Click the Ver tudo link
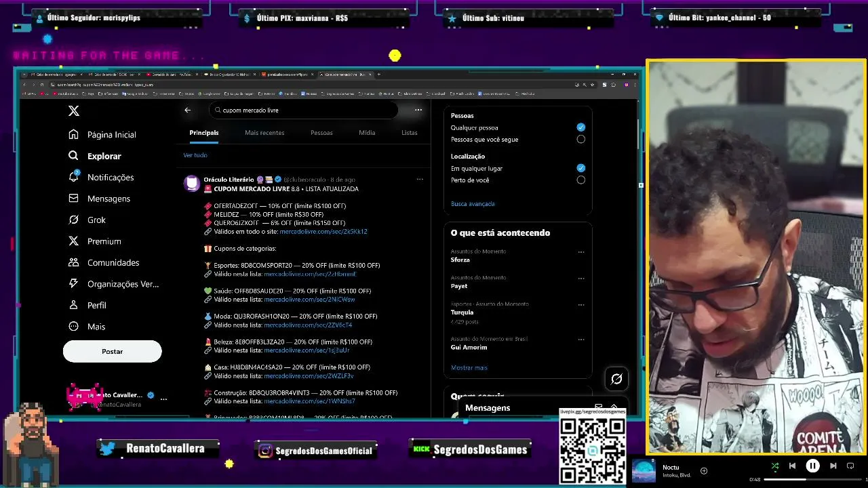The width and height of the screenshot is (868, 488). click(x=195, y=155)
